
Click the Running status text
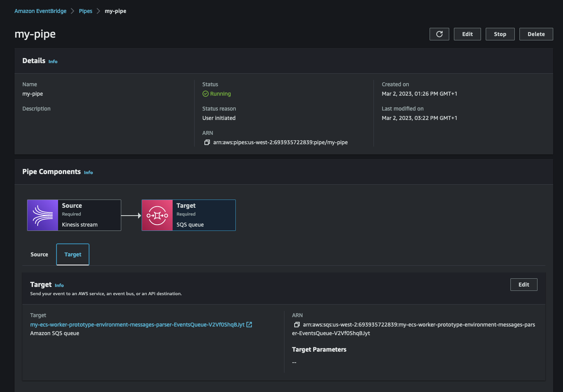pos(220,94)
